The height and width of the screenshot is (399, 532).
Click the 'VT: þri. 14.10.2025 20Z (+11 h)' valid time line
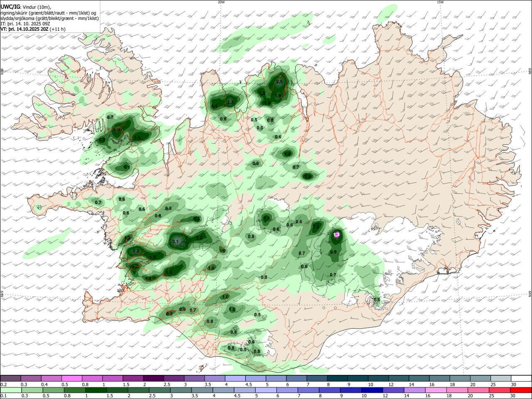click(x=33, y=30)
